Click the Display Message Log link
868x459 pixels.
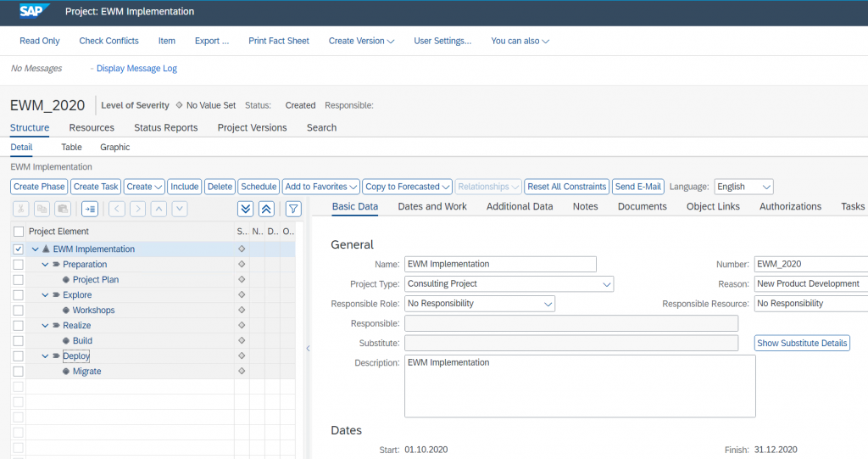(136, 68)
